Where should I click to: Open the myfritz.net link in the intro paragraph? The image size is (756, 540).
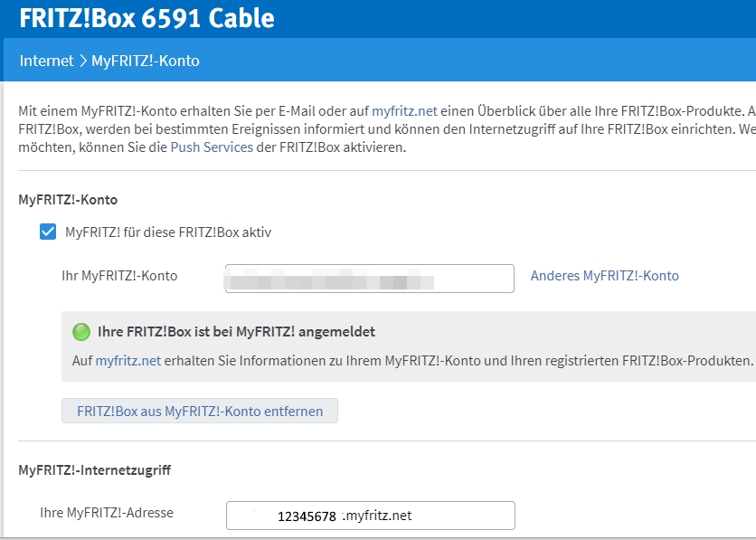point(404,110)
